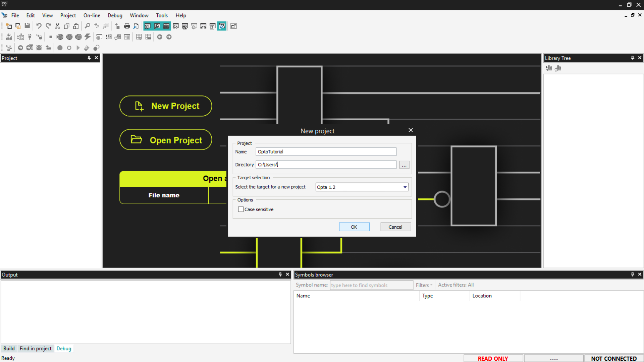Toggle the Library Tree pin

tap(632, 58)
